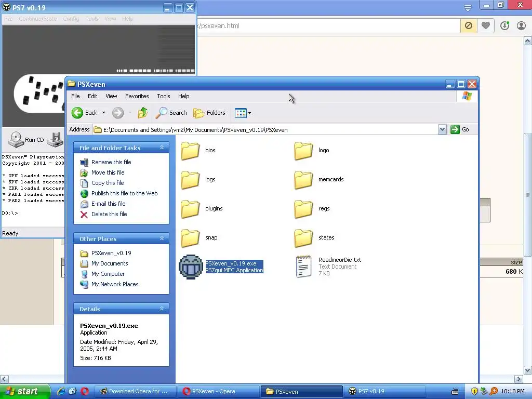Click the system tray clock
The image size is (532, 399).
(513, 392)
